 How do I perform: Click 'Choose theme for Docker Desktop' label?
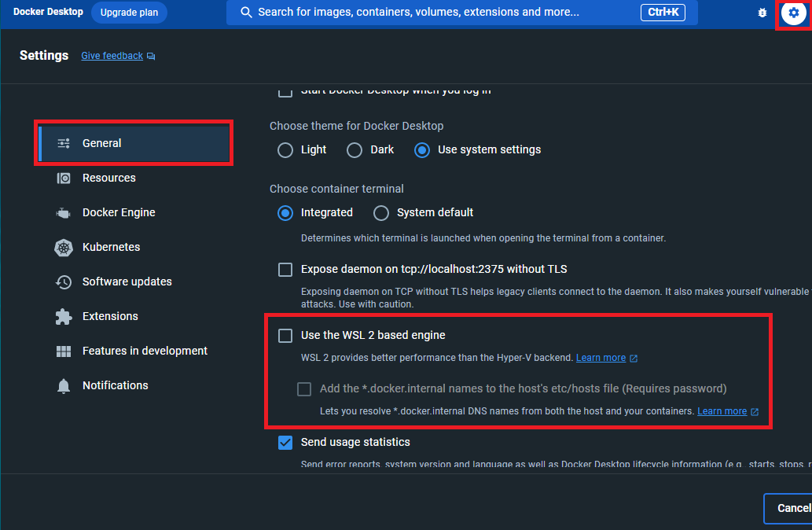coord(357,127)
